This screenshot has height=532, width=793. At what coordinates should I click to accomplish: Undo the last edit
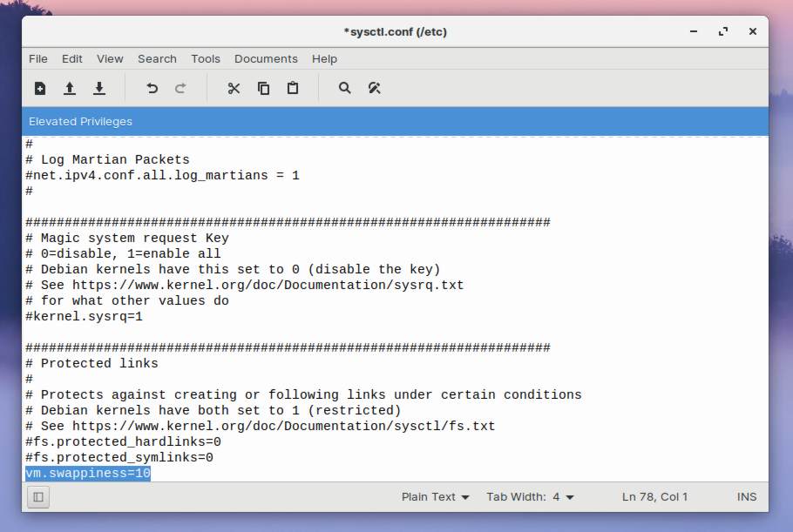[152, 89]
